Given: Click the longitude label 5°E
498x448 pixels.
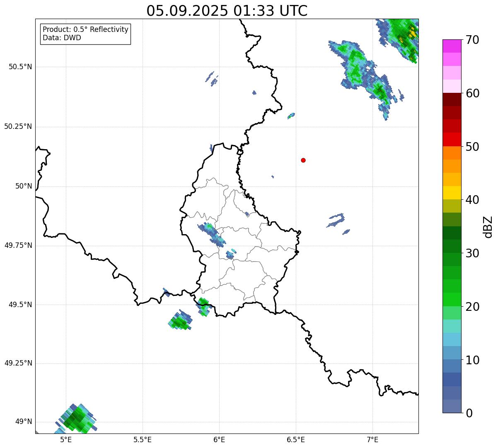Looking at the screenshot, I should (x=66, y=440).
